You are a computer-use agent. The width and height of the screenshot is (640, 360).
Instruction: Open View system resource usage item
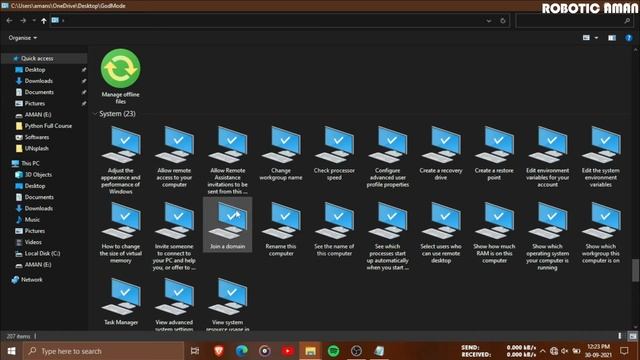pos(228,304)
